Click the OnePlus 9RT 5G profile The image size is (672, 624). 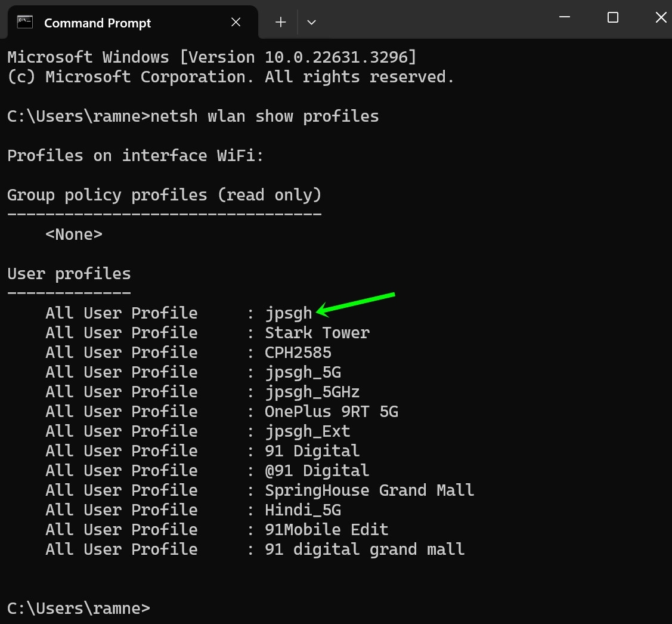[x=332, y=411]
